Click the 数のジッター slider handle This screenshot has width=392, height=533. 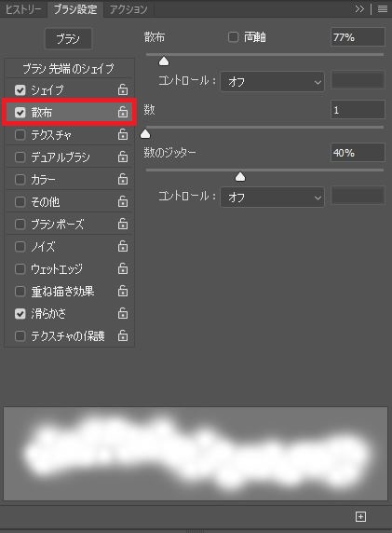coord(240,176)
